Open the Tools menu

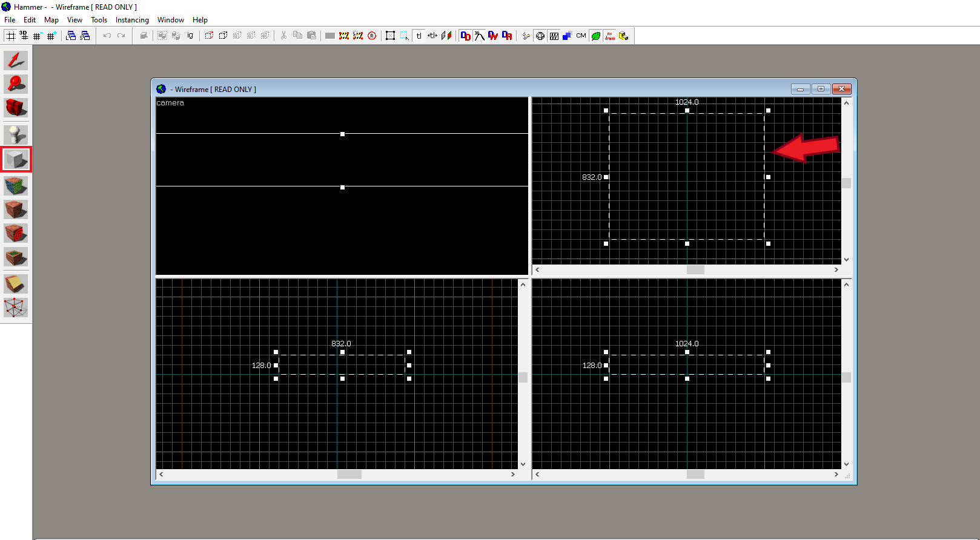(99, 20)
